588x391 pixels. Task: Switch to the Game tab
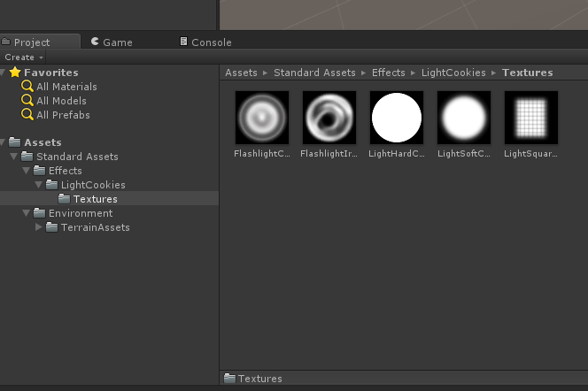(112, 42)
